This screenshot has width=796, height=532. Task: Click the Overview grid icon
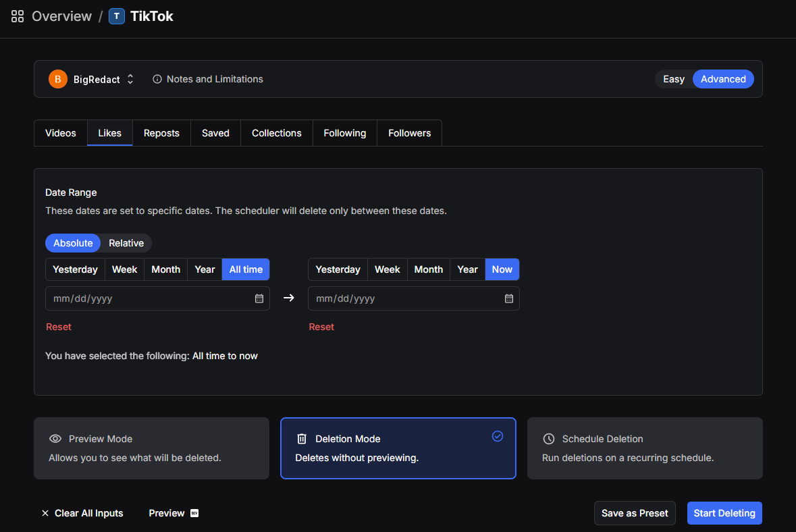(x=18, y=16)
